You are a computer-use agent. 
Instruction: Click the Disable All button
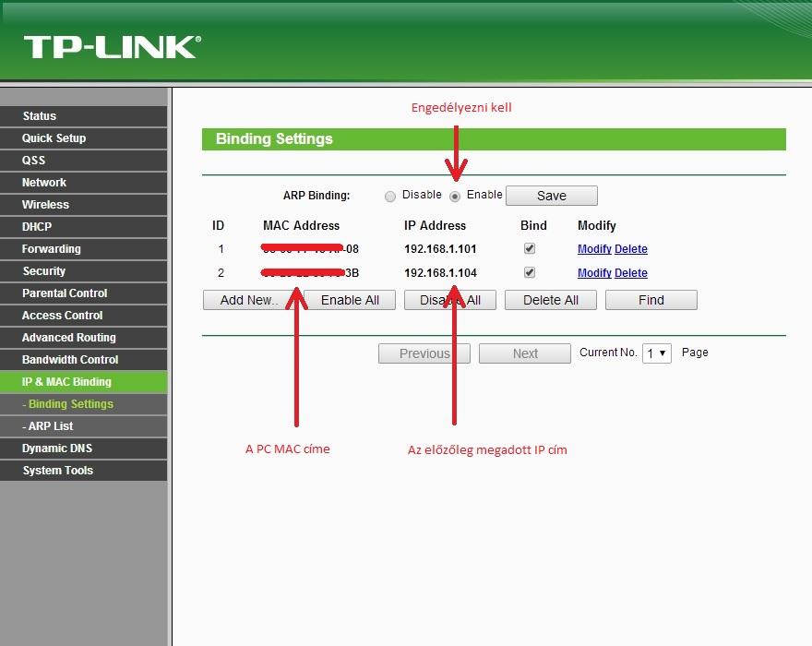click(450, 300)
